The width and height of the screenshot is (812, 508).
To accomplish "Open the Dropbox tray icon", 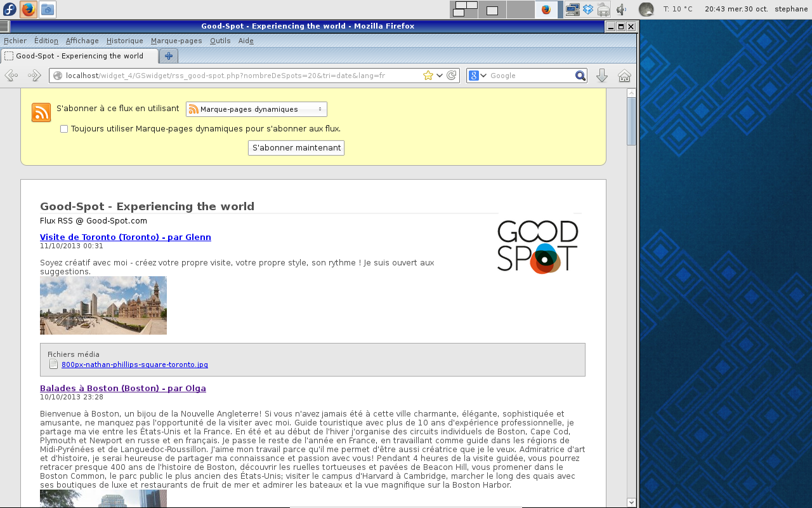I will 588,10.
